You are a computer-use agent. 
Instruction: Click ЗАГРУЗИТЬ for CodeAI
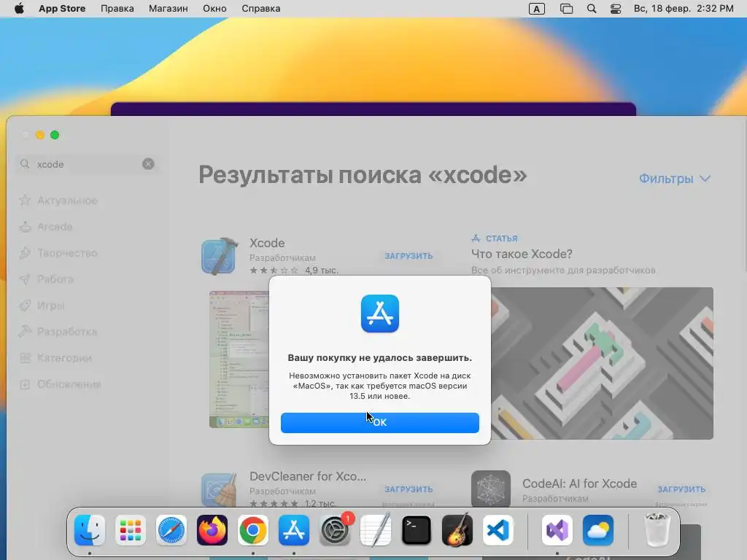pos(681,489)
